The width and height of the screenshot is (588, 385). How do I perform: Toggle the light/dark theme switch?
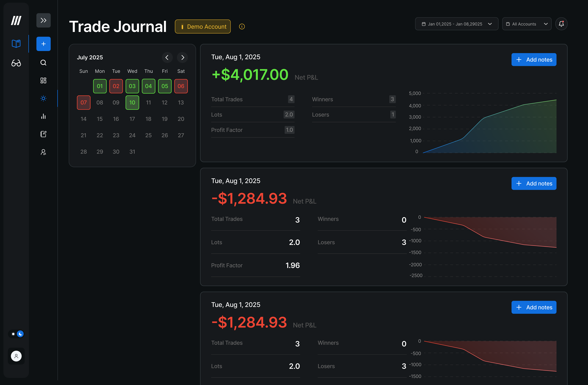[x=16, y=334]
